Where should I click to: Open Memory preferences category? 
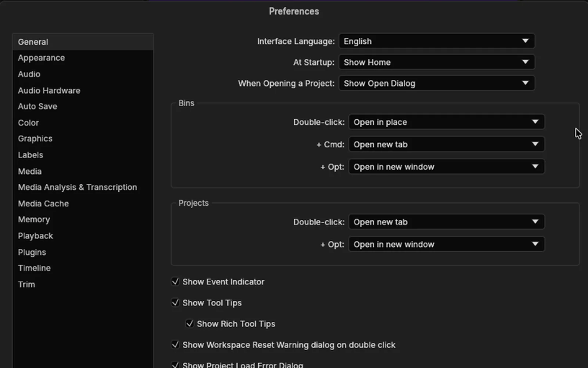coord(83,220)
